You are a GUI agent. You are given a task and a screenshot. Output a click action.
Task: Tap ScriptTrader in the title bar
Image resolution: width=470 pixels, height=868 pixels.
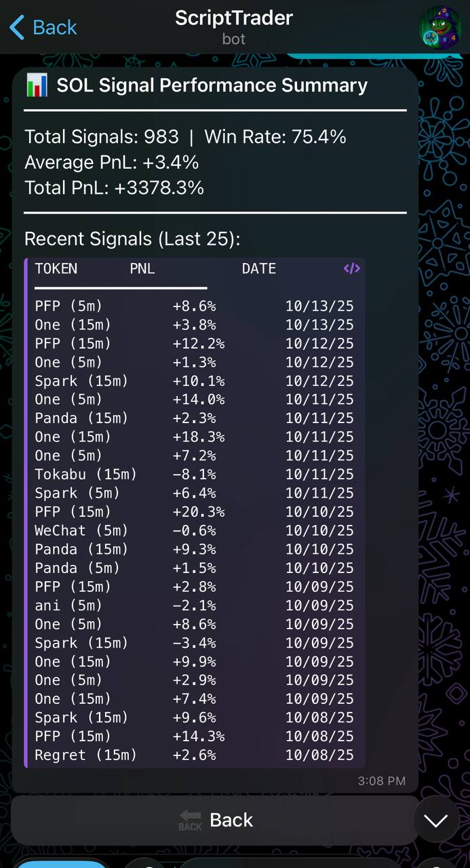click(x=233, y=18)
